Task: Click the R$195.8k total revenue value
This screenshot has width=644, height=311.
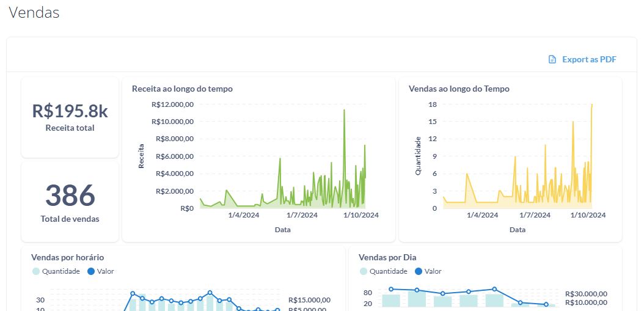Action: (70, 111)
